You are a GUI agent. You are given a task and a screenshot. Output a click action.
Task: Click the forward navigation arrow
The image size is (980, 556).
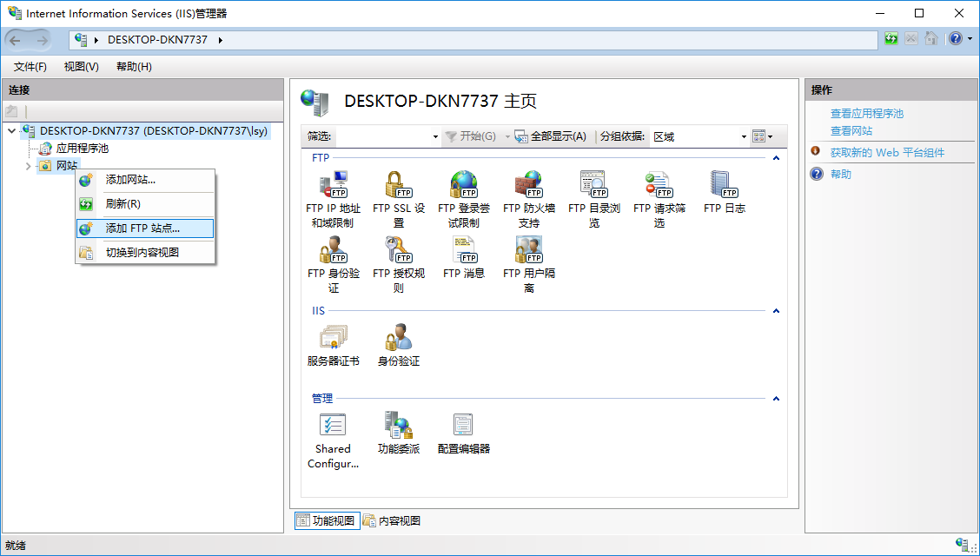click(42, 41)
